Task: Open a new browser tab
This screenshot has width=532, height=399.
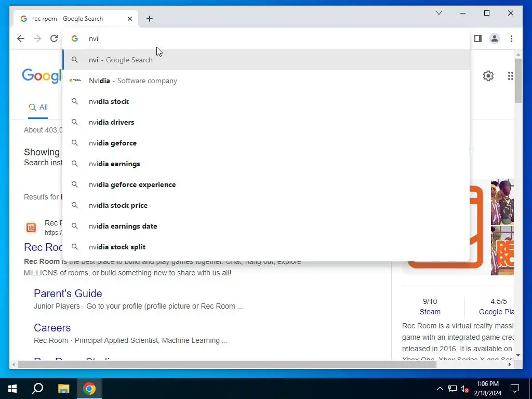Action: tap(150, 19)
